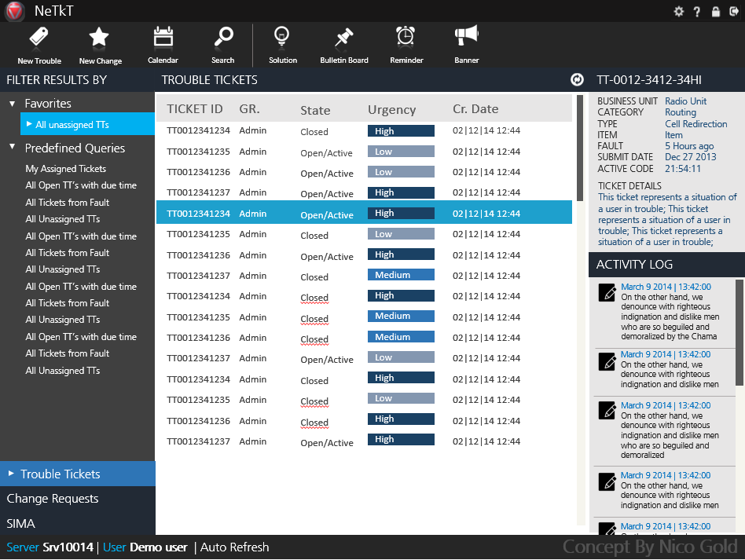The image size is (745, 560).
Task: Open the Banner megaphone icon
Action: tap(466, 36)
